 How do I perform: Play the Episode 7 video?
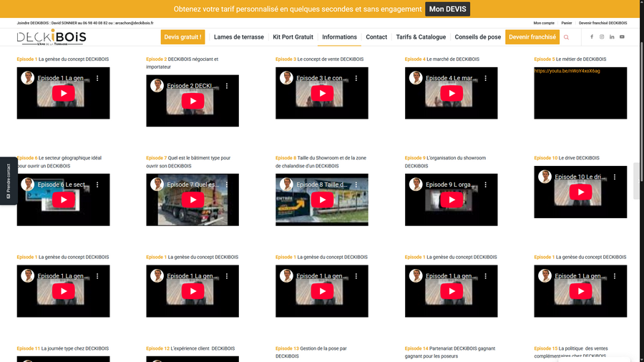(192, 200)
